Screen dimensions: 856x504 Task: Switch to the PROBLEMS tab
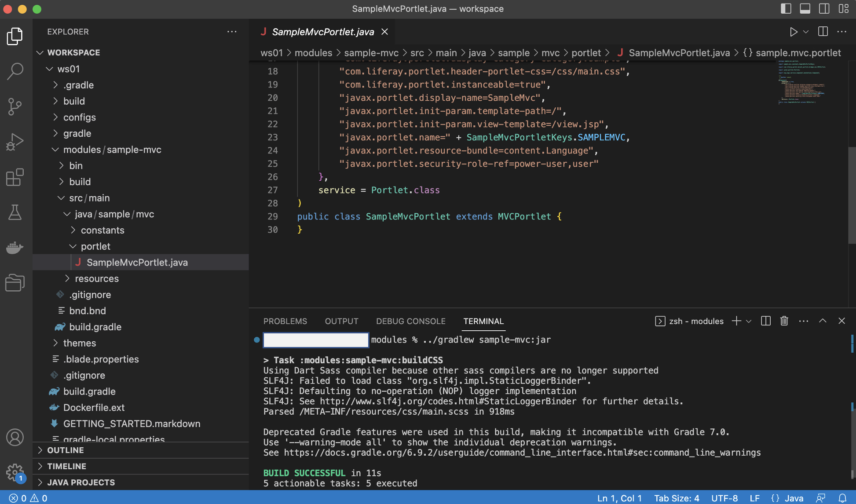point(285,321)
